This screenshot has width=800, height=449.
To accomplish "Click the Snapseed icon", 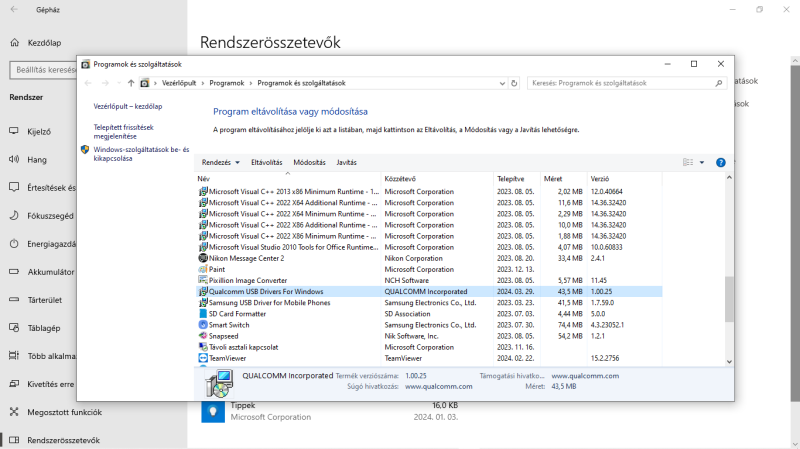I will tap(203, 336).
